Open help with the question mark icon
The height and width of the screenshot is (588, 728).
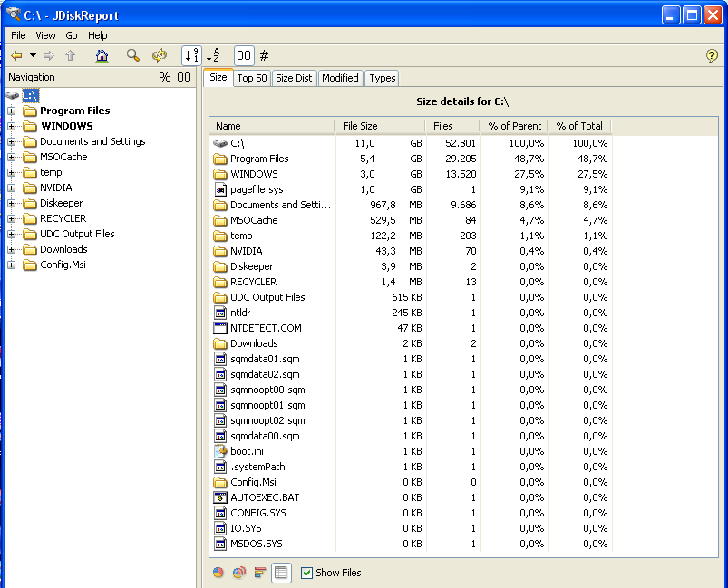click(x=712, y=55)
